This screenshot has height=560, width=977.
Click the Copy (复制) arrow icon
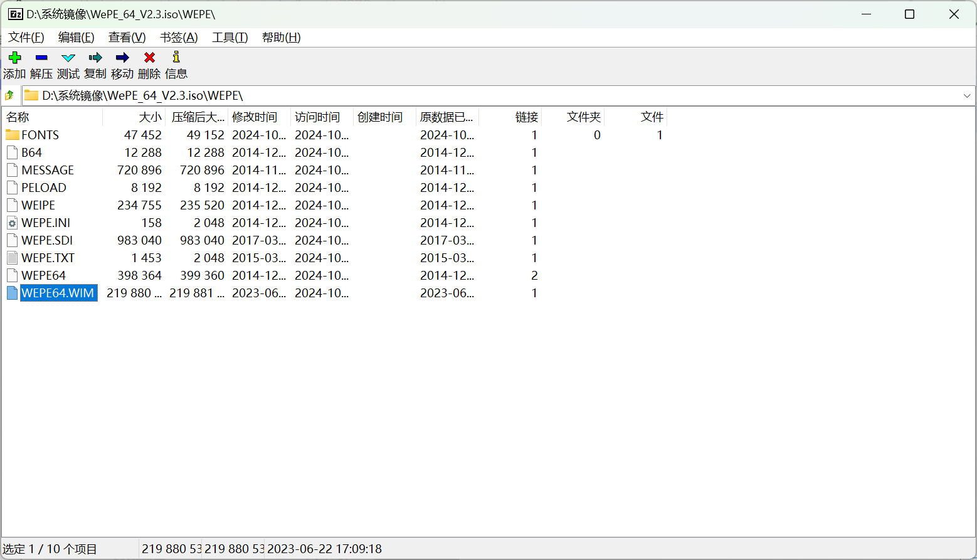[95, 58]
